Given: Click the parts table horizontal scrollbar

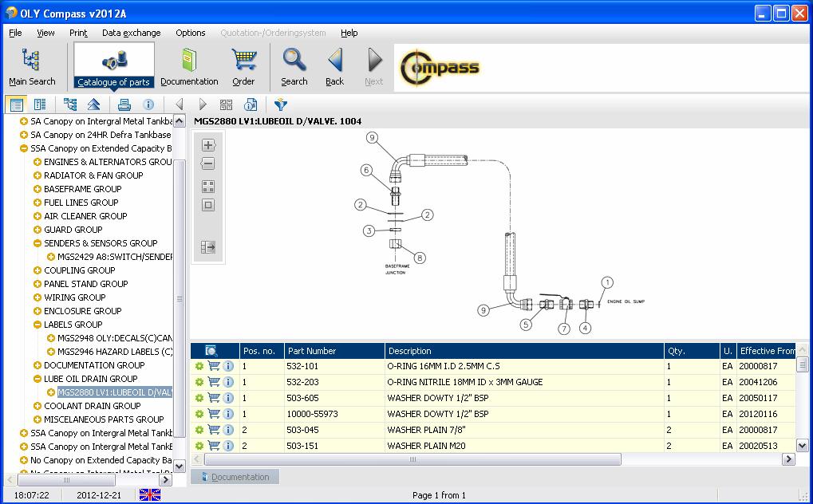Looking at the screenshot, I should 412,459.
